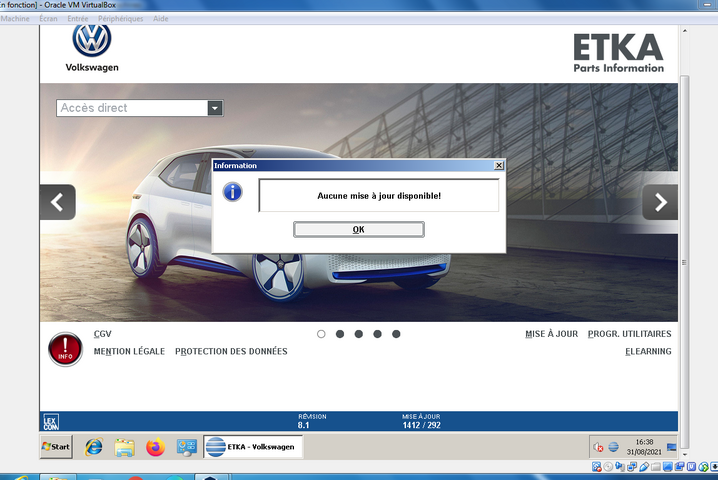Launch Firefox from guest taskbar

point(156,447)
